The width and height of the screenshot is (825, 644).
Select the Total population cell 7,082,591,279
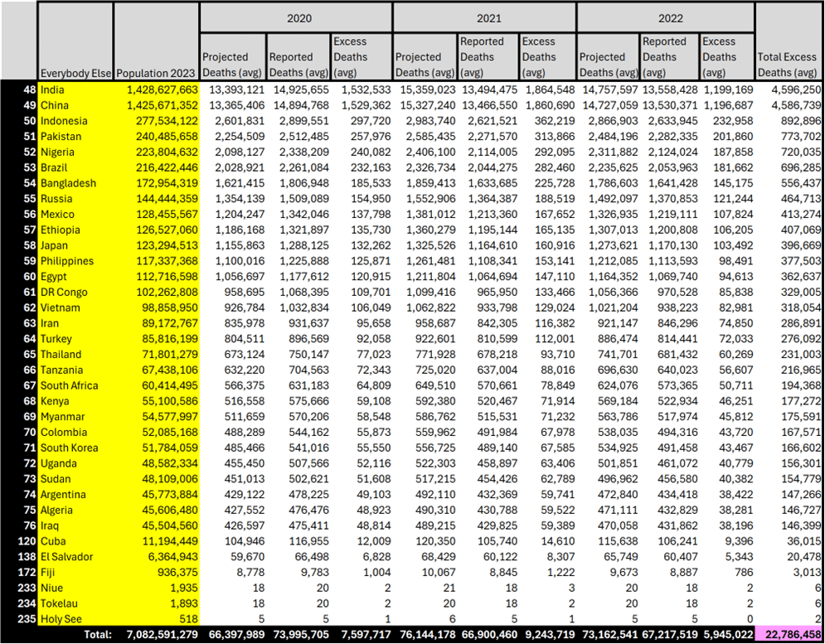click(156, 635)
